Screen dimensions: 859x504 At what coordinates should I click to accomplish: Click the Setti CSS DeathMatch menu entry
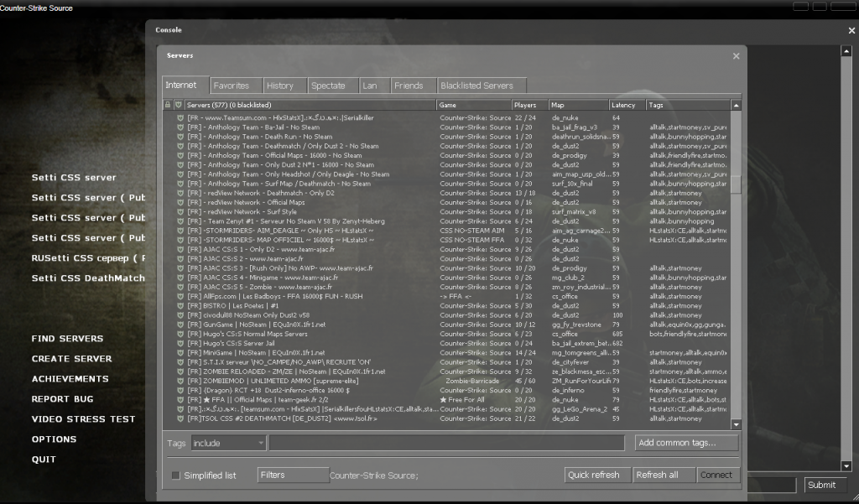pyautogui.click(x=88, y=278)
